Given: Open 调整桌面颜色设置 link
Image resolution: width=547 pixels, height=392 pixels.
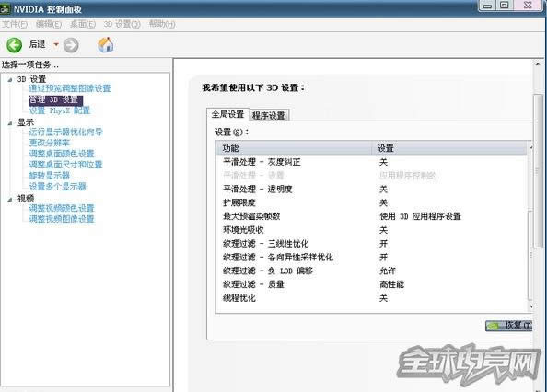Looking at the screenshot, I should tap(62, 154).
